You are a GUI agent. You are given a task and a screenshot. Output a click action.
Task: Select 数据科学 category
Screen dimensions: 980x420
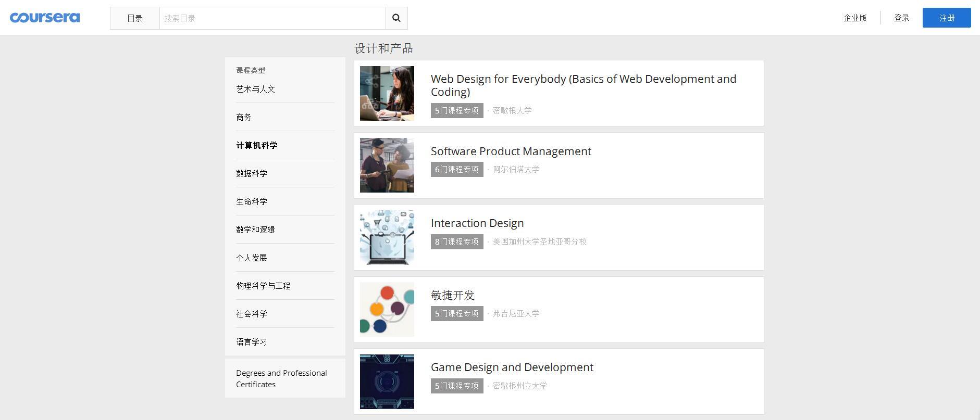pos(252,173)
